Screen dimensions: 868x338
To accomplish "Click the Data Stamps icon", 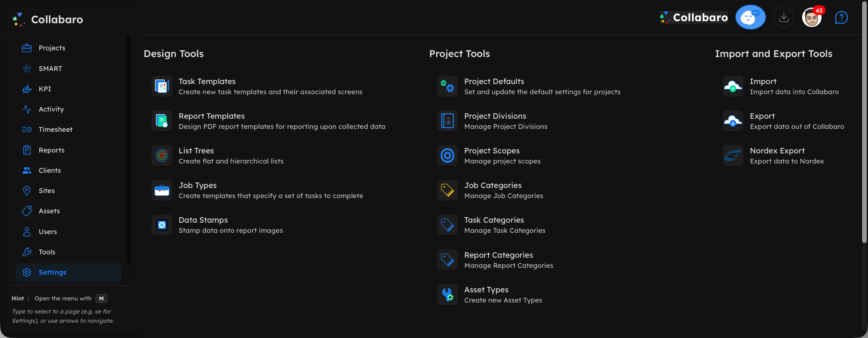I will (162, 225).
